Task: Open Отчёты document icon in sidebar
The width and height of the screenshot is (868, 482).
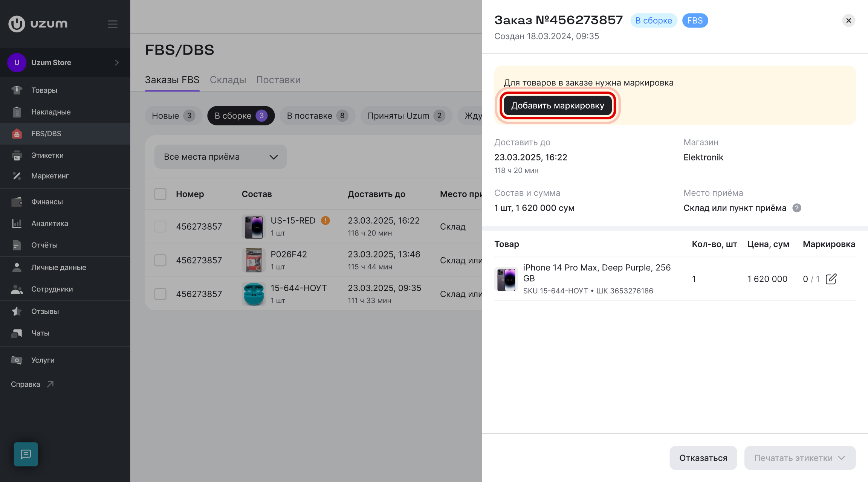Action: coord(17,245)
